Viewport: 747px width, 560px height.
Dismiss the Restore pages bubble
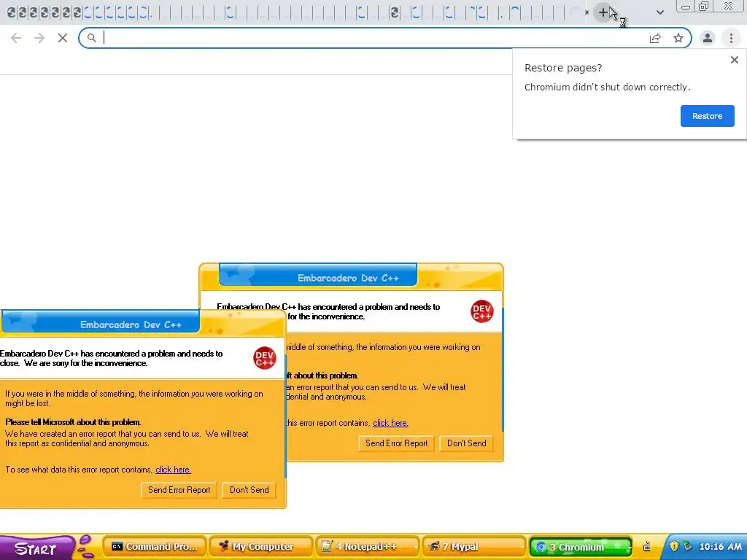[x=734, y=60]
